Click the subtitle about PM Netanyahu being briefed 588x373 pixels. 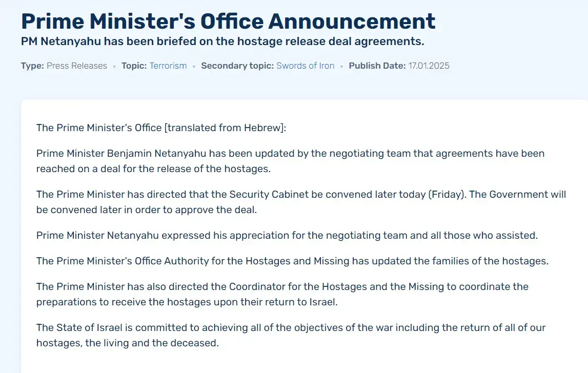222,42
